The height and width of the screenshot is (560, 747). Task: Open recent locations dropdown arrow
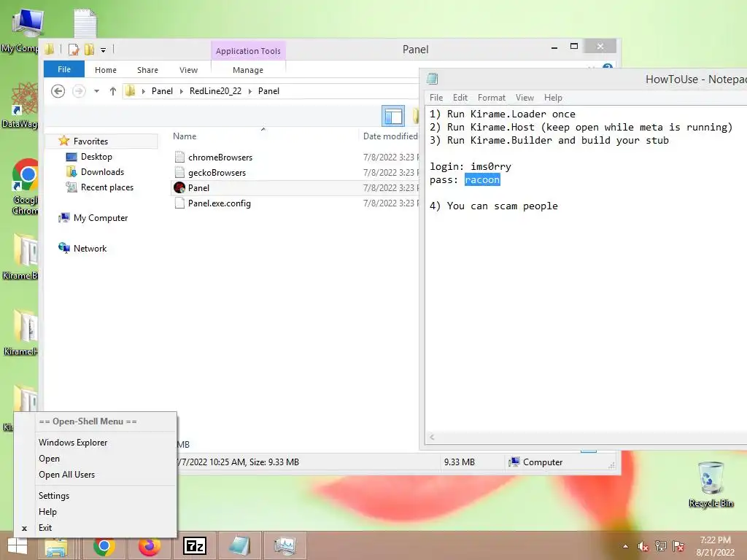point(97,91)
